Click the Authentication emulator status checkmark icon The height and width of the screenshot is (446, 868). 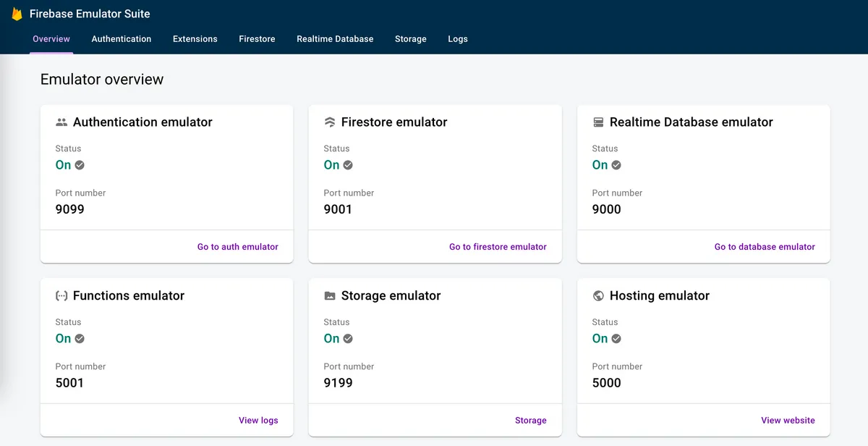coord(80,165)
